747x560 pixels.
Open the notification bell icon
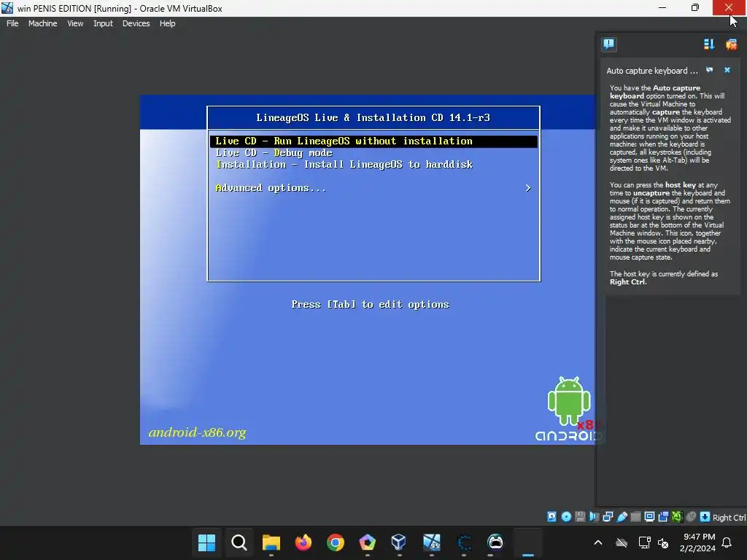[727, 542]
